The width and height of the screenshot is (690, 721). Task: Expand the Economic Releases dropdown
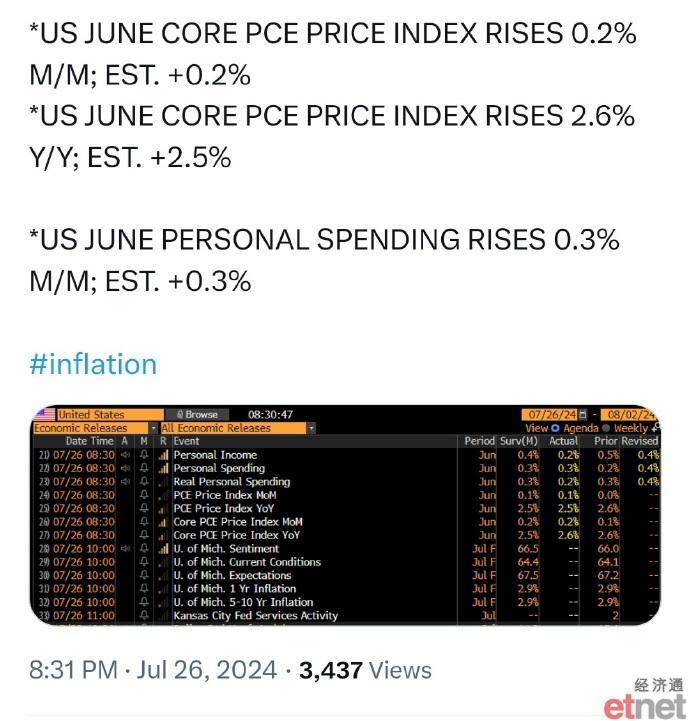click(x=154, y=428)
